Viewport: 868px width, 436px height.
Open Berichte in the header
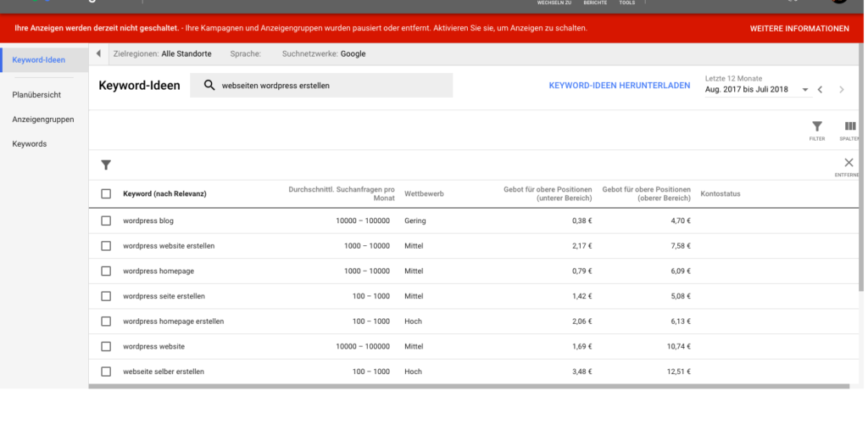point(595,3)
